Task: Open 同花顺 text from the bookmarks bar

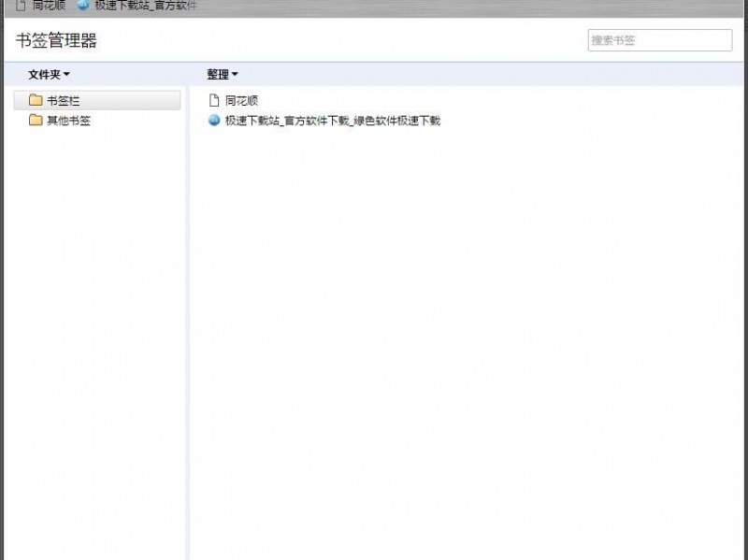Action: click(49, 5)
